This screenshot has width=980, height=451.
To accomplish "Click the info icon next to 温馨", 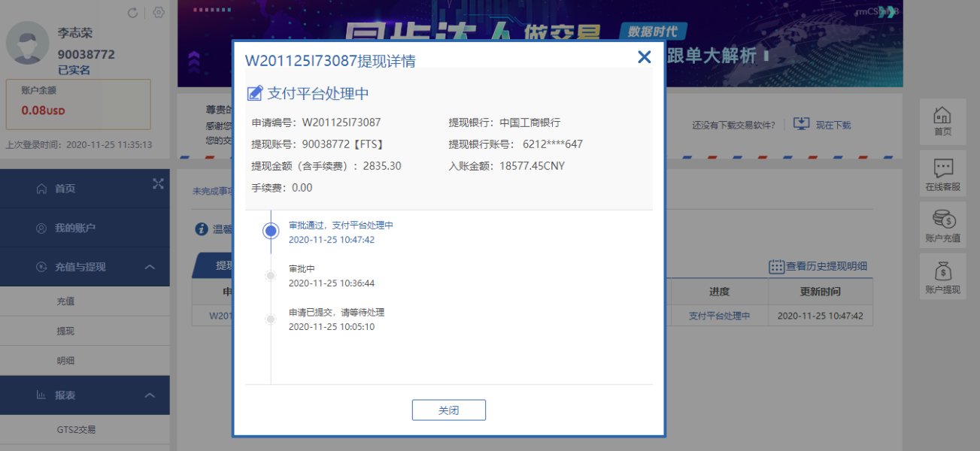I will click(x=201, y=229).
